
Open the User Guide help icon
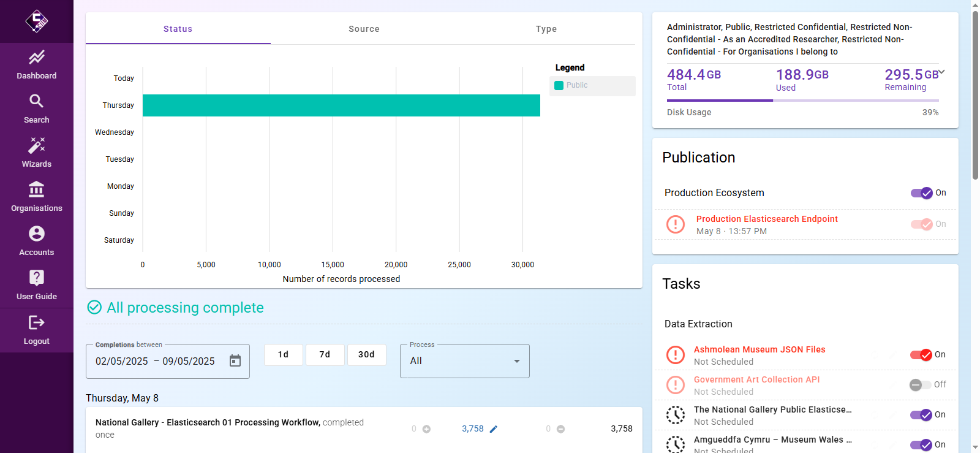pyautogui.click(x=36, y=278)
